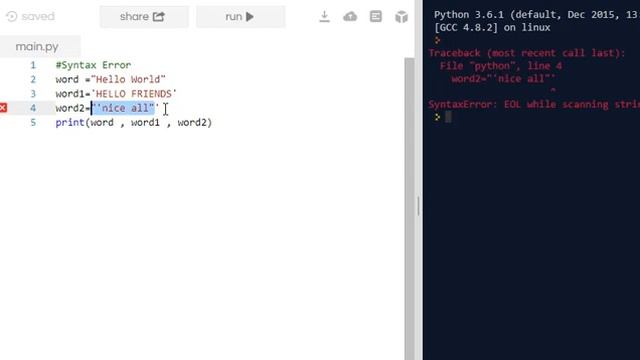Click line number 2 in the gutter
The width and height of the screenshot is (640, 360).
(x=33, y=79)
